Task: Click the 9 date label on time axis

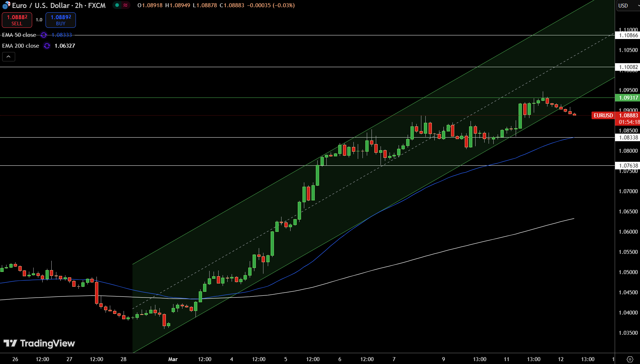Action: click(x=443, y=359)
